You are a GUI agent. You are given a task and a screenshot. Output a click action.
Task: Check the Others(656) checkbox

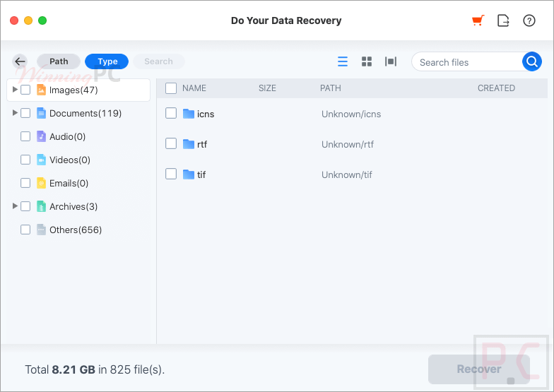coord(25,230)
